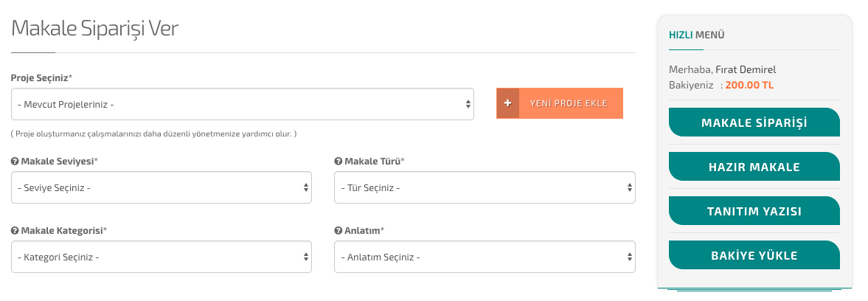Viewport: 868px width, 301px height.
Task: Expand the Seviye Seçiniz dropdown
Action: [162, 187]
